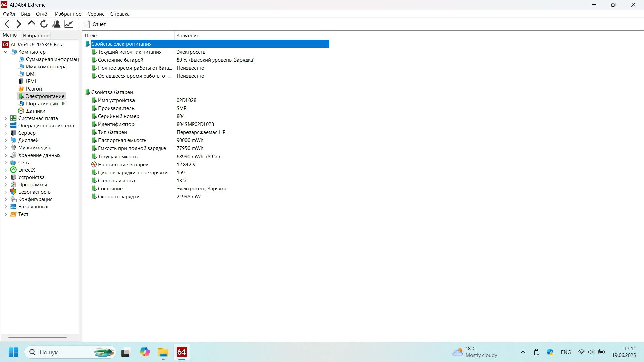Select the Степень износа row
This screenshot has height=362, width=644.
[x=207, y=181]
